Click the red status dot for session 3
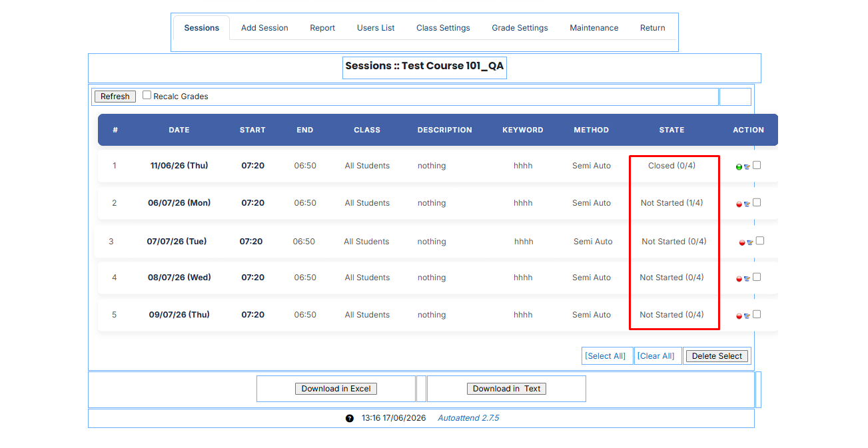Viewport: 868px width, 448px height. click(742, 243)
